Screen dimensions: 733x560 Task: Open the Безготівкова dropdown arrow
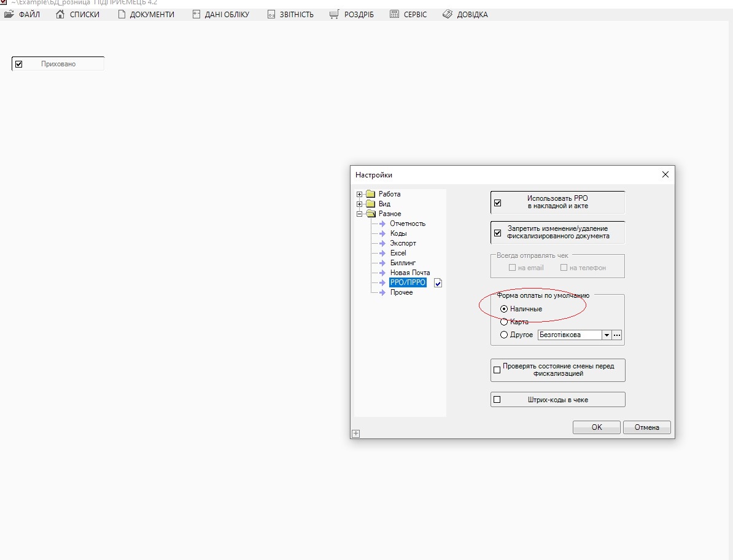(607, 335)
